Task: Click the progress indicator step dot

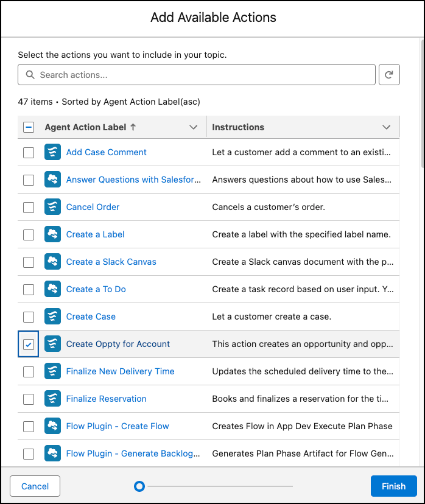Action: pos(139,486)
